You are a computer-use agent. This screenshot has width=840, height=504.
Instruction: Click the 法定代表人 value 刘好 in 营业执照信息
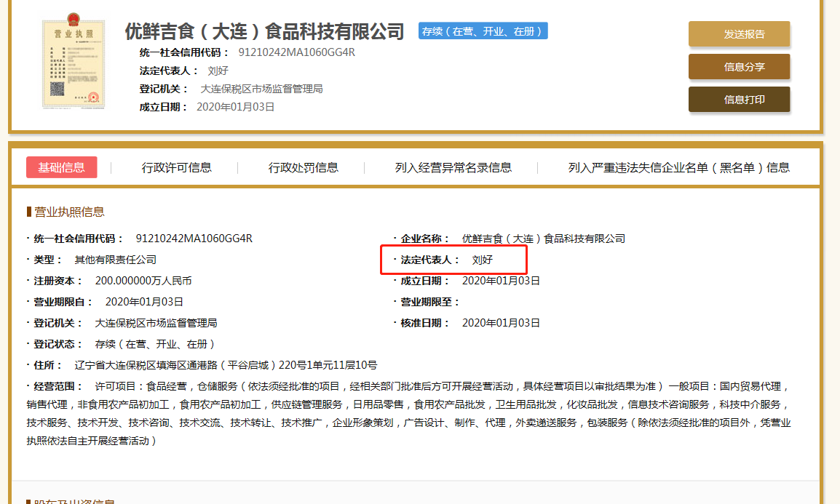pyautogui.click(x=482, y=260)
